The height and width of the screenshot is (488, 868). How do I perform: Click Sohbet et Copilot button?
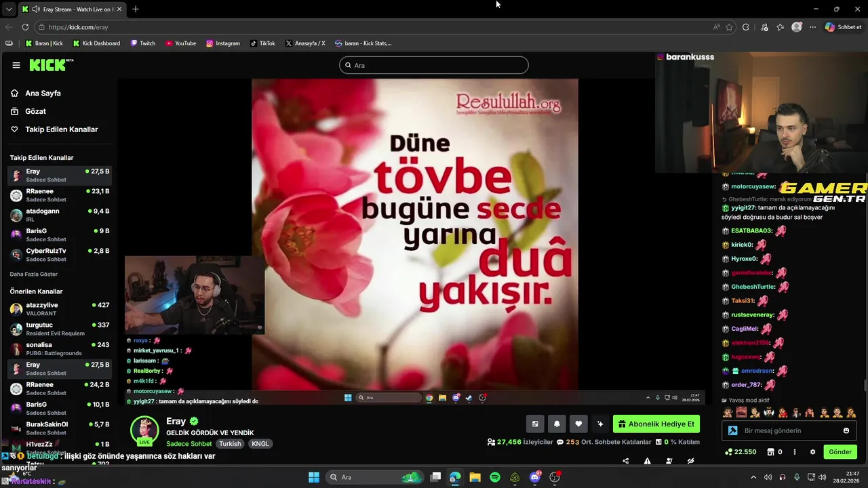[844, 27]
